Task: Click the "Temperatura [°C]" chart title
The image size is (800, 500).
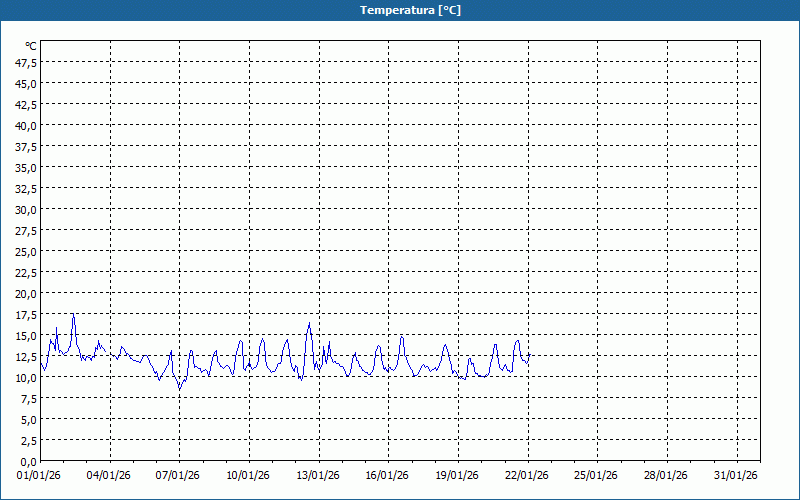Action: click(410, 10)
